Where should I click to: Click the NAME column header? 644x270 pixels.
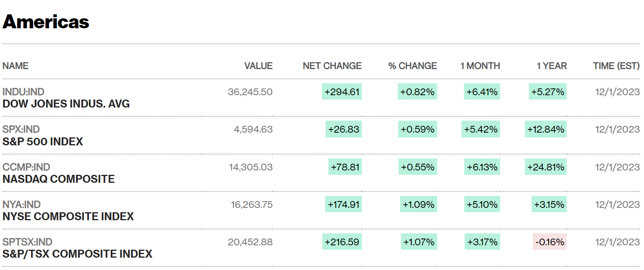pos(16,66)
